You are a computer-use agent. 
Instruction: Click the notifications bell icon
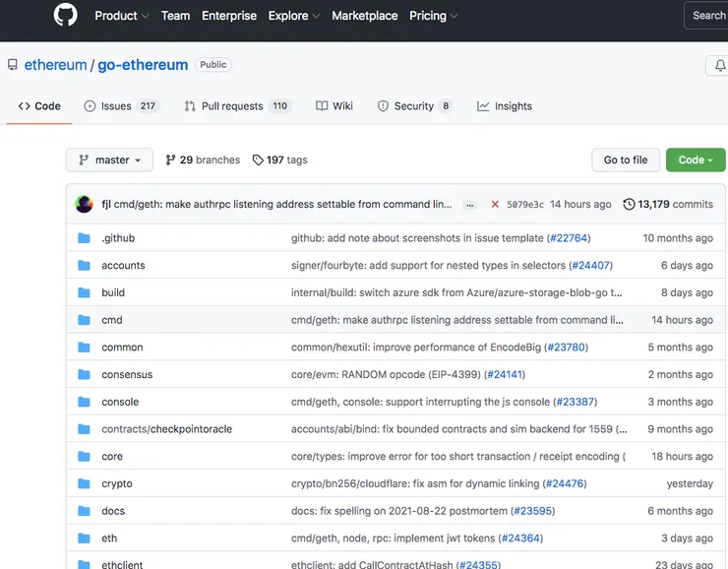tap(718, 66)
